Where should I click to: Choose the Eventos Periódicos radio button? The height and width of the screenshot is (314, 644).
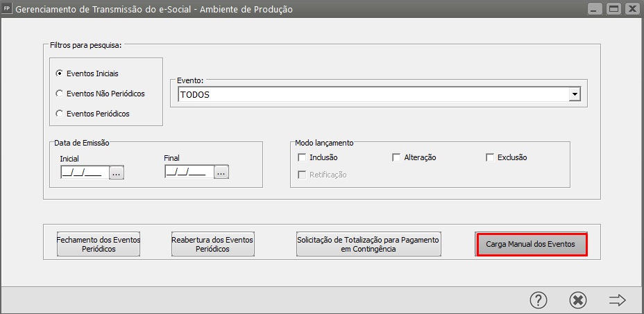[60, 113]
